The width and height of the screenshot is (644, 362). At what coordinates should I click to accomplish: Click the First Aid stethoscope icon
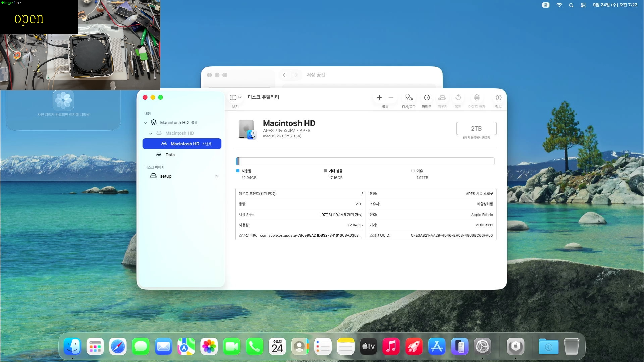[x=409, y=98]
